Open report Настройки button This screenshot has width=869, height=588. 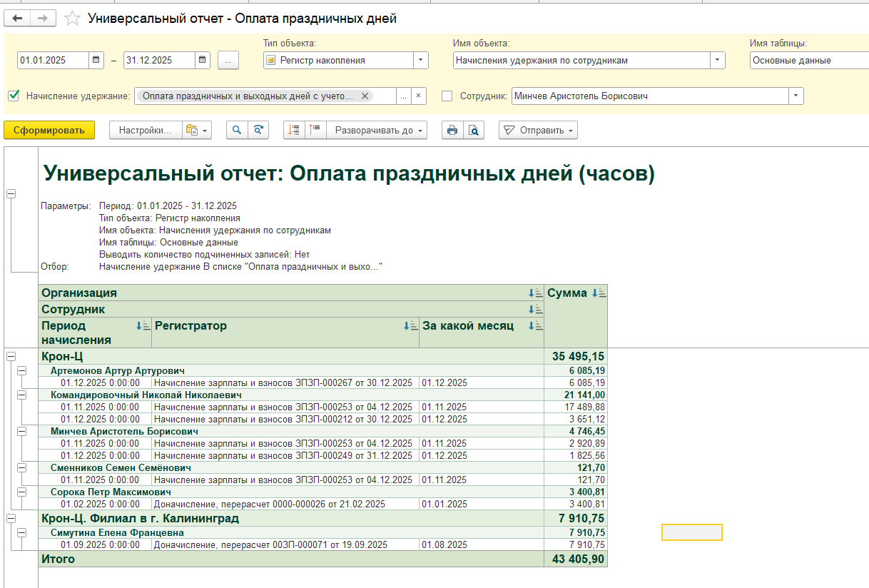(145, 130)
